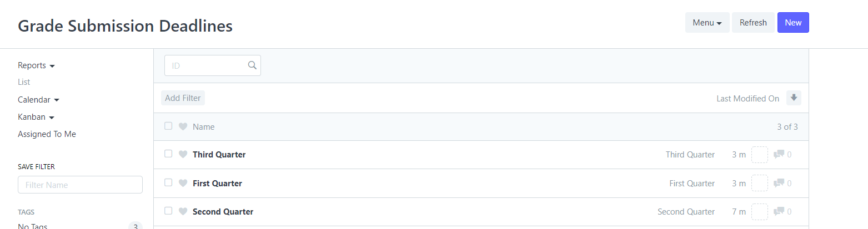Check the Third Quarter row checkbox
The image size is (868, 229).
(x=168, y=154)
